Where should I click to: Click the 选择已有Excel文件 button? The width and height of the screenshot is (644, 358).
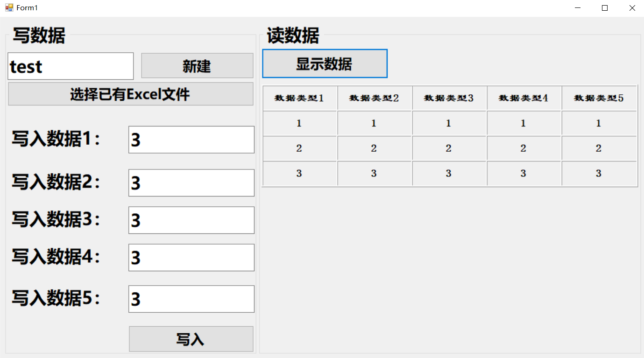(130, 94)
